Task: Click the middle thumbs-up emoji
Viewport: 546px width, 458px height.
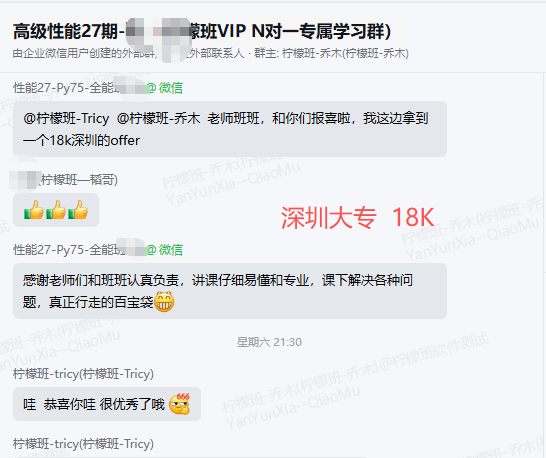Action: 56,210
